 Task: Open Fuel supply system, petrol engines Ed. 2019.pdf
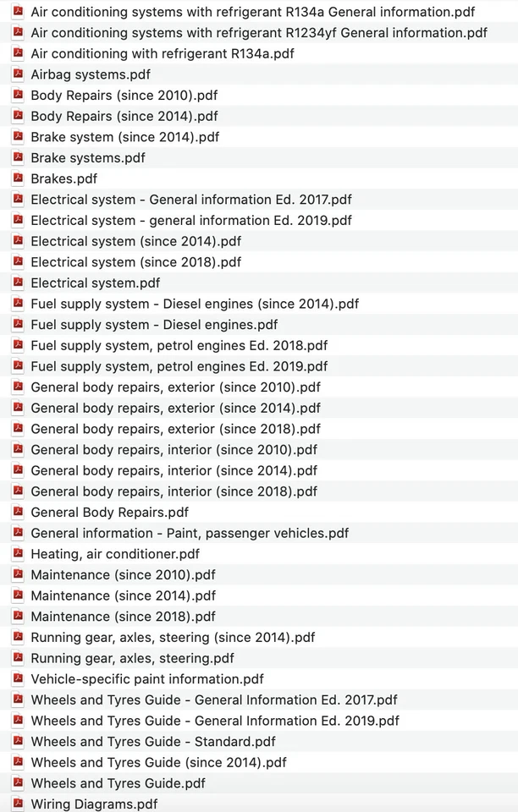point(178,365)
